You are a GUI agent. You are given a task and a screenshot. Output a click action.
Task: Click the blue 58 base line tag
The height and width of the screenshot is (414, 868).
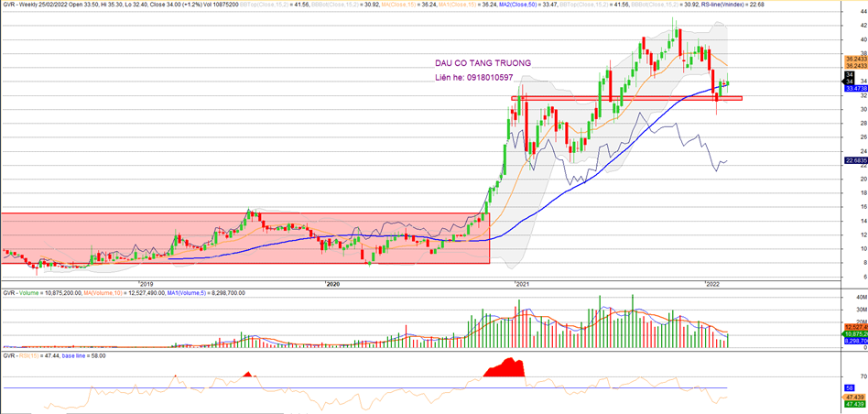pos(851,388)
